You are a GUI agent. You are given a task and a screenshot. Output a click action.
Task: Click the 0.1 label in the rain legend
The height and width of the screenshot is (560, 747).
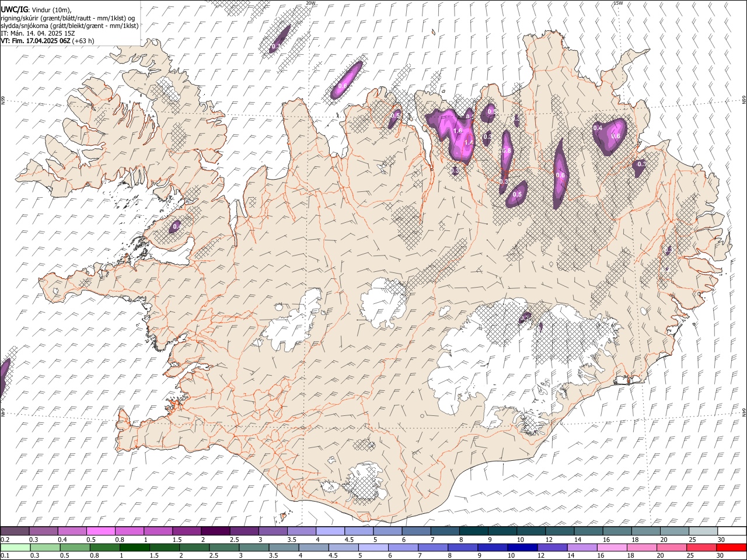coord(5,555)
